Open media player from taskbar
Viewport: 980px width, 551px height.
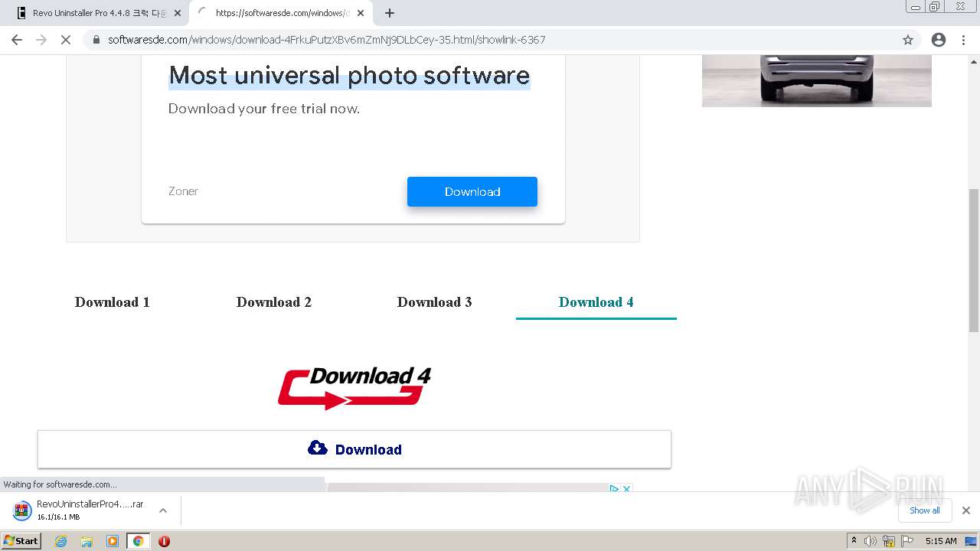click(113, 541)
